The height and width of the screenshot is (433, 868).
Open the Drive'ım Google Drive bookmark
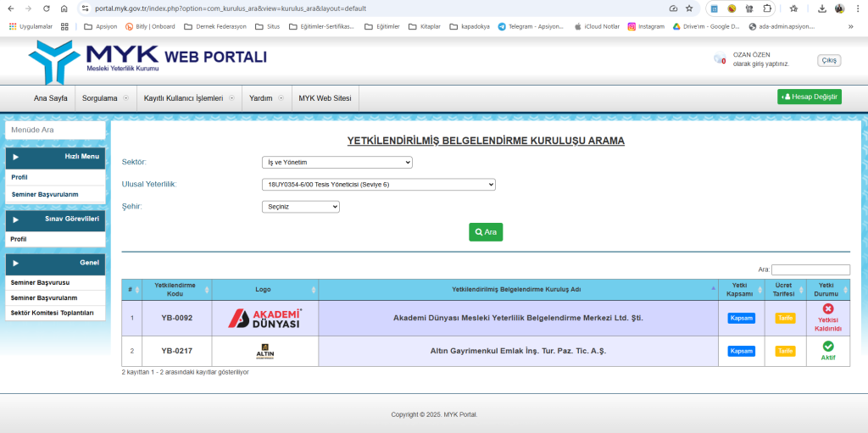706,26
